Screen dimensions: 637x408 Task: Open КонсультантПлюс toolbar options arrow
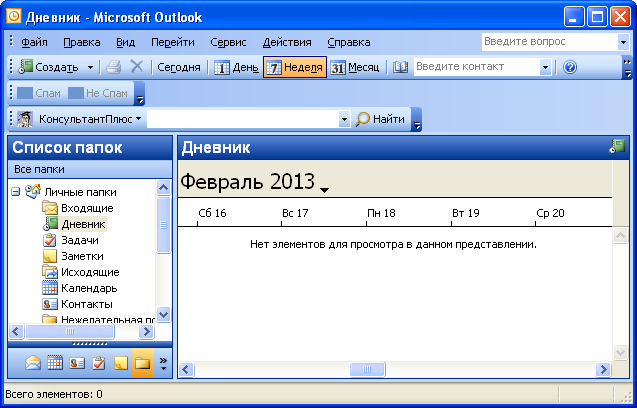416,119
